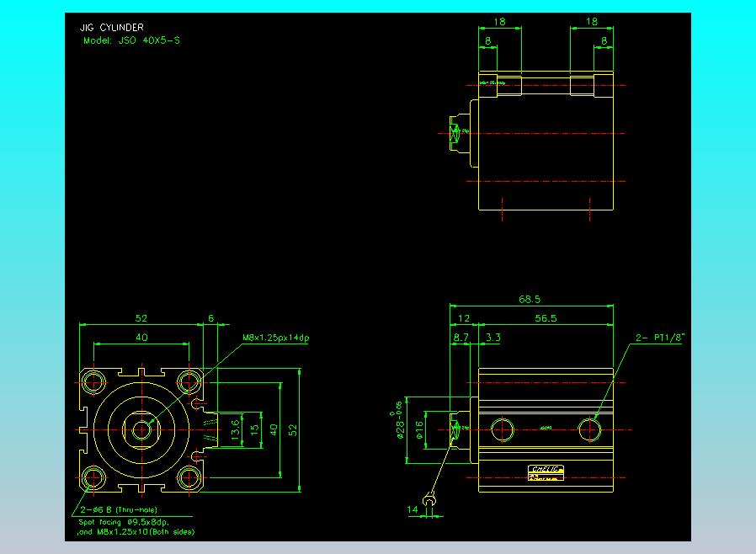The width and height of the screenshot is (756, 554).
Task: Select the 2-ø6.8 (Thru-hole) note
Action: pos(118,510)
